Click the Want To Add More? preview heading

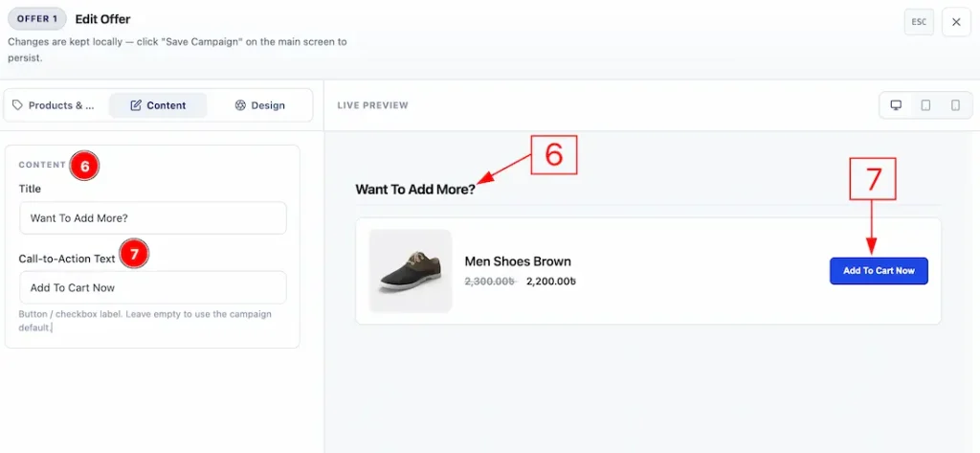click(415, 189)
